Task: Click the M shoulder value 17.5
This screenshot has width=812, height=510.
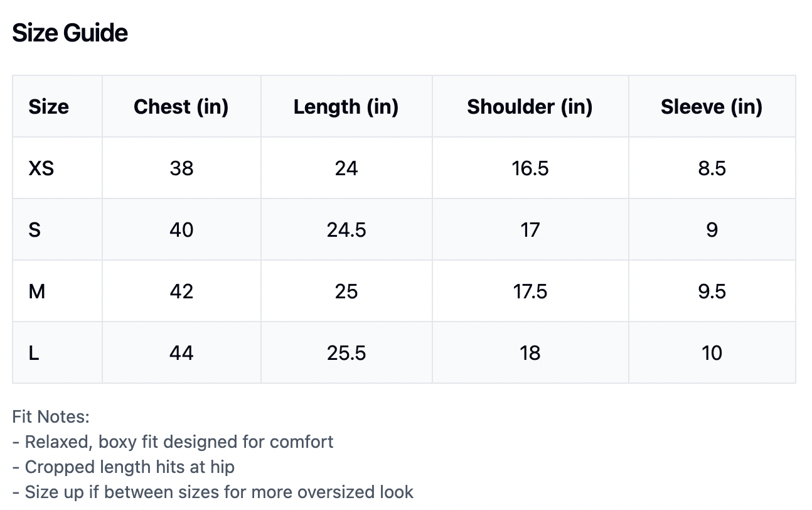Action: (x=530, y=291)
